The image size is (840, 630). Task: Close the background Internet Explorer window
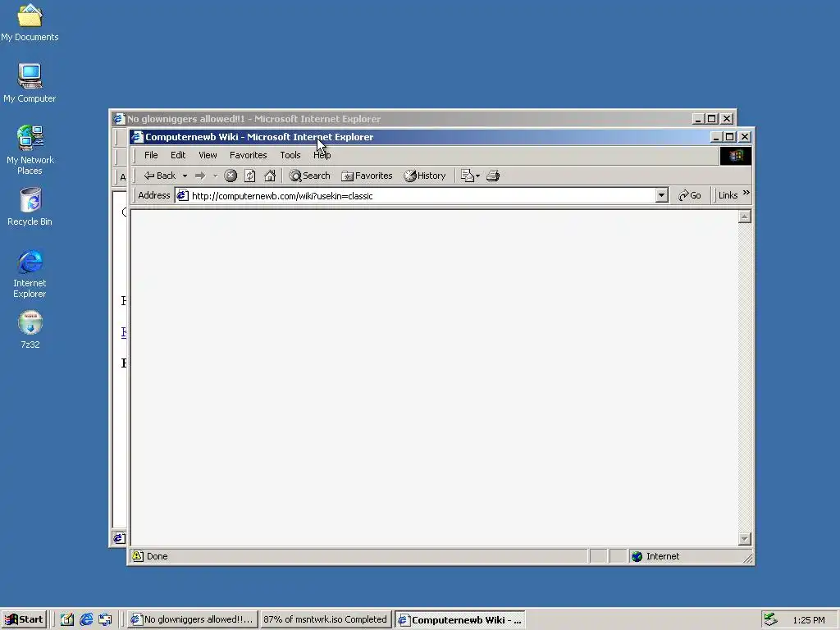727,119
